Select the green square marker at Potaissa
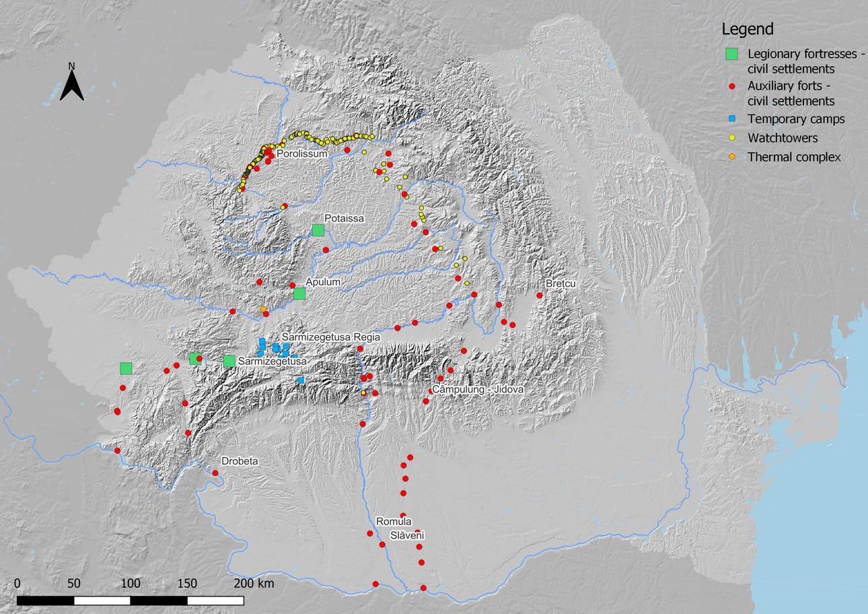 click(318, 230)
